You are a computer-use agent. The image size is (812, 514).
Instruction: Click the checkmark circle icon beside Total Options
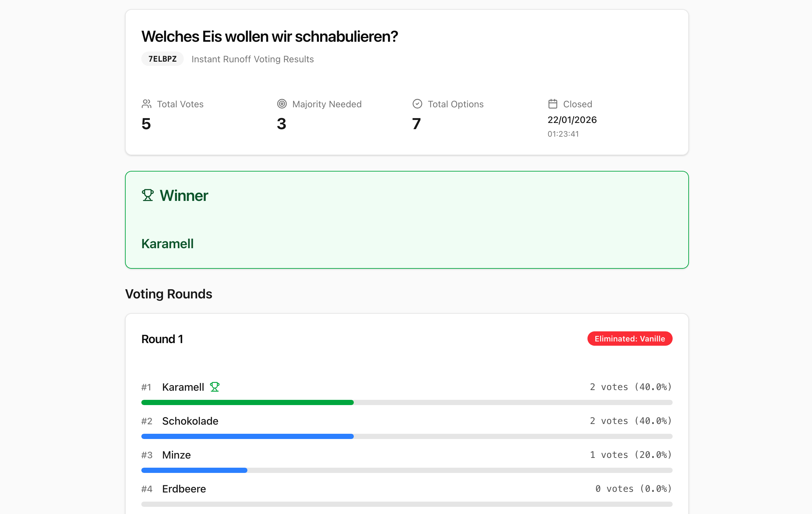pyautogui.click(x=417, y=104)
